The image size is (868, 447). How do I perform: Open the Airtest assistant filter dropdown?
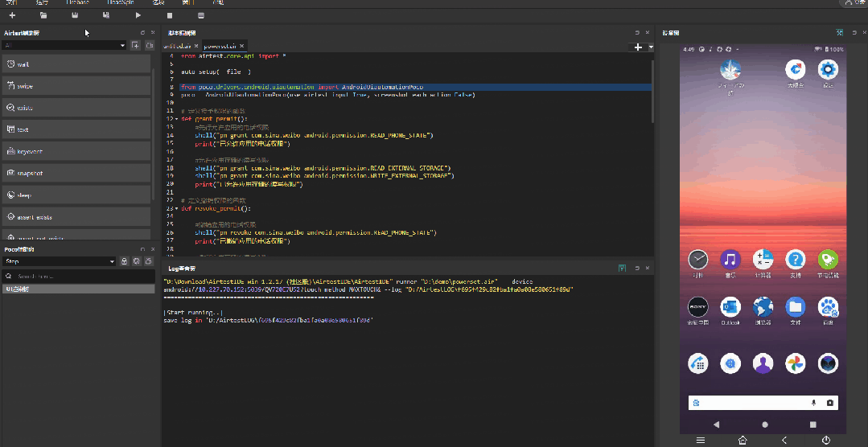point(122,46)
